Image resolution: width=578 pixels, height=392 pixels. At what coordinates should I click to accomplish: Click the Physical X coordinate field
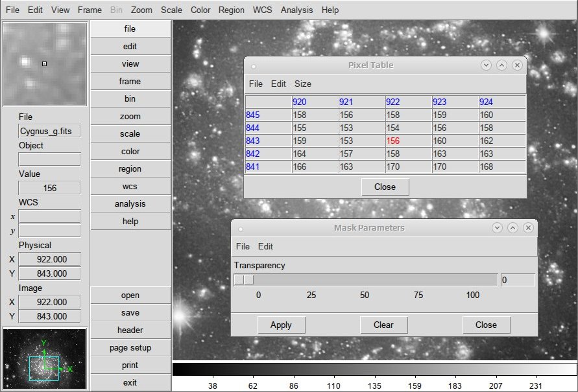[49, 259]
